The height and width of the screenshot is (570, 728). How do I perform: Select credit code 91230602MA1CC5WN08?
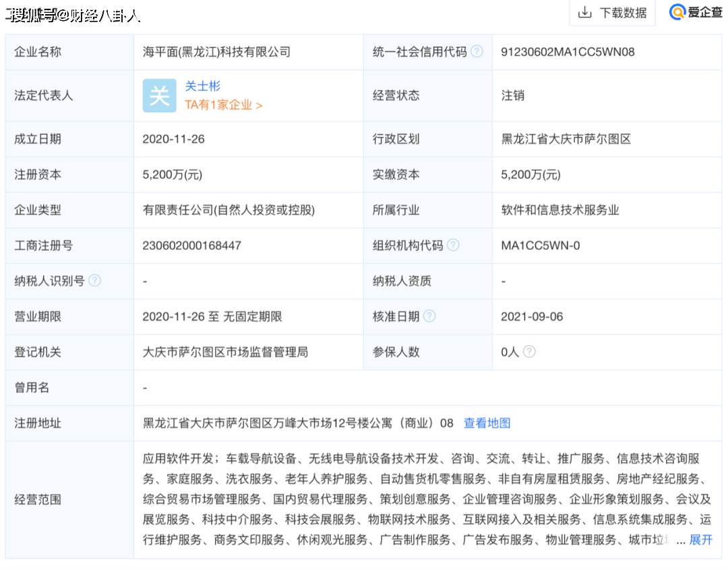tap(568, 52)
